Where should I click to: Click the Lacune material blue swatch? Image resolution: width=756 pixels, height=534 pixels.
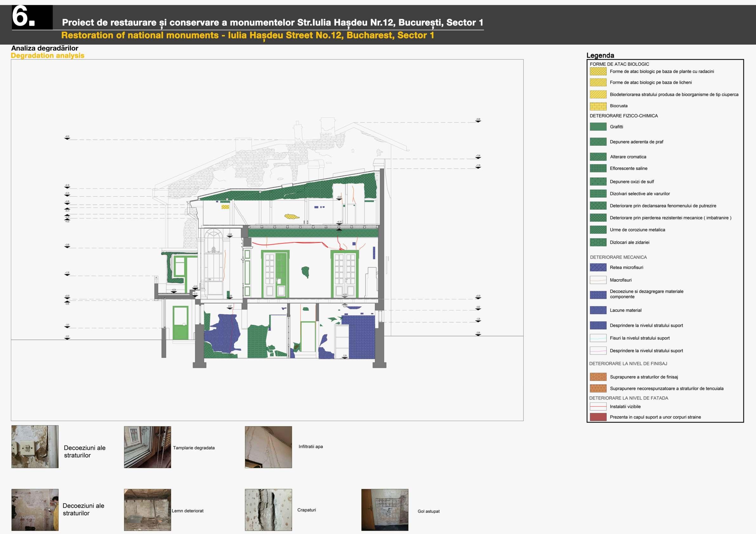pos(598,310)
